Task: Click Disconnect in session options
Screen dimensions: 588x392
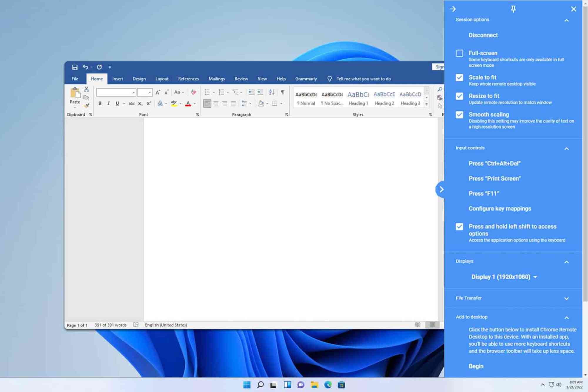Action: (x=483, y=35)
